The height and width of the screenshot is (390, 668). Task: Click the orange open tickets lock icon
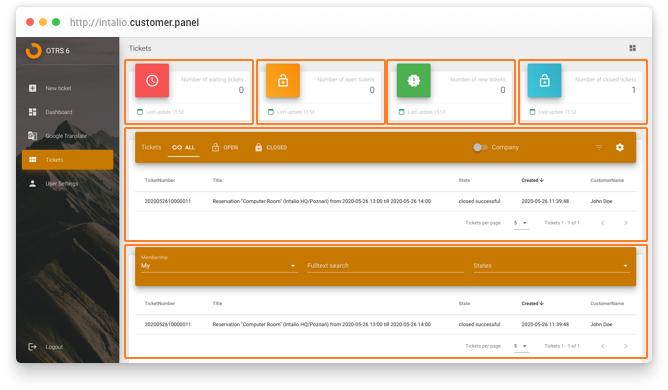pyautogui.click(x=283, y=81)
